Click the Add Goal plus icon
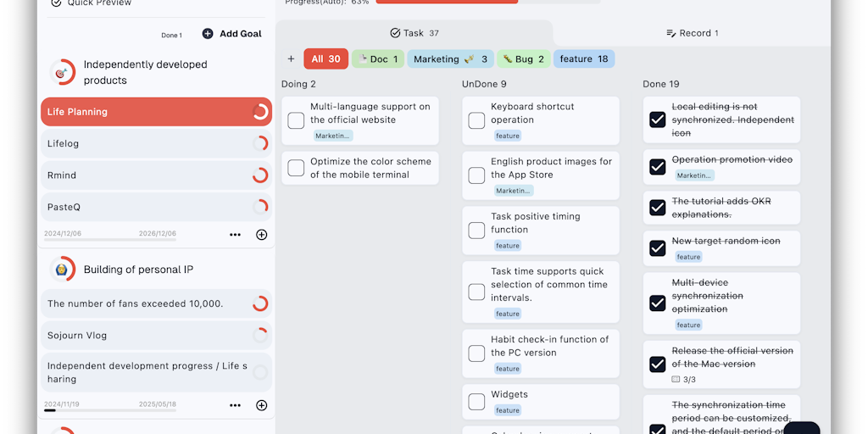Viewport: 868px width, 434px height. pyautogui.click(x=208, y=34)
